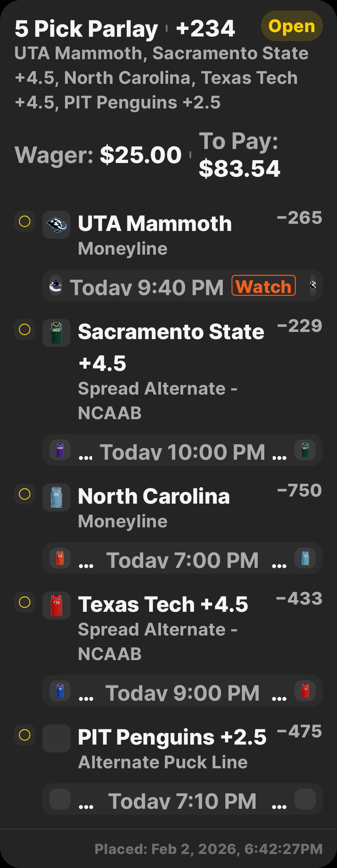Select the PIT Penguins leg status circle
The width and height of the screenshot is (337, 868).
25,735
